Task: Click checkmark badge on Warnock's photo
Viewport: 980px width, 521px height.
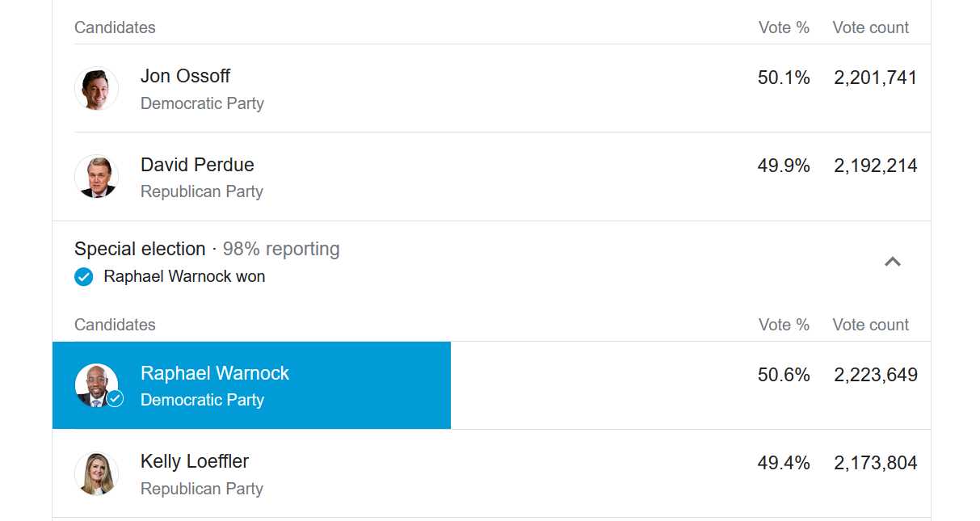Action: tap(116, 398)
